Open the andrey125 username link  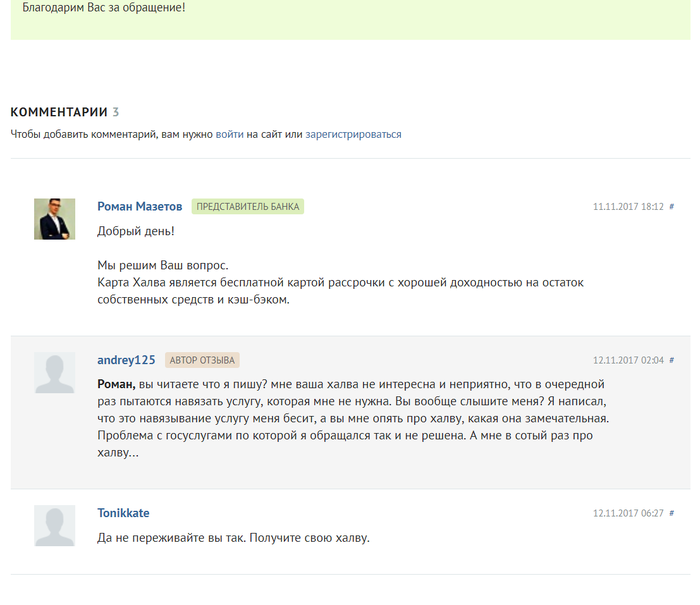[126, 360]
